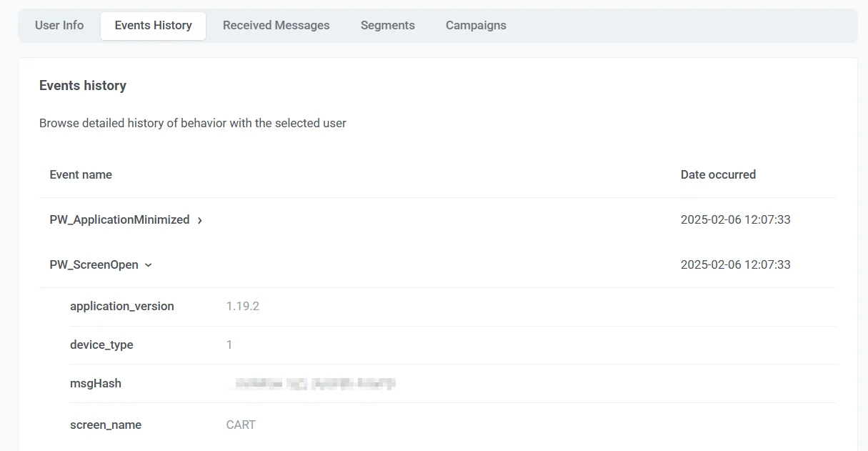The height and width of the screenshot is (451, 868).
Task: Click the PW_ApplicationMinimized row's date value
Action: click(735, 220)
